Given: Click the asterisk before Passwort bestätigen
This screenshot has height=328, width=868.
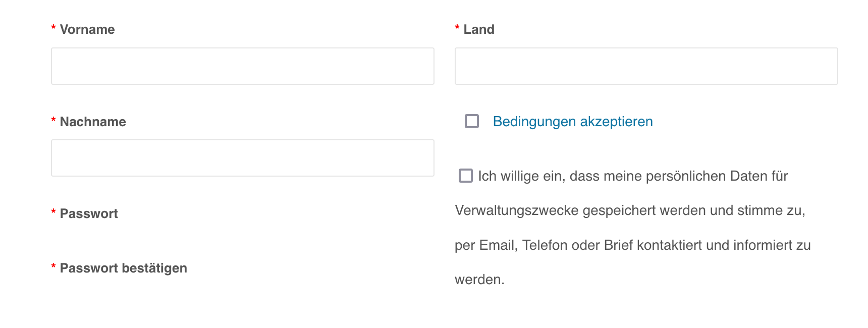Looking at the screenshot, I should pyautogui.click(x=53, y=266).
